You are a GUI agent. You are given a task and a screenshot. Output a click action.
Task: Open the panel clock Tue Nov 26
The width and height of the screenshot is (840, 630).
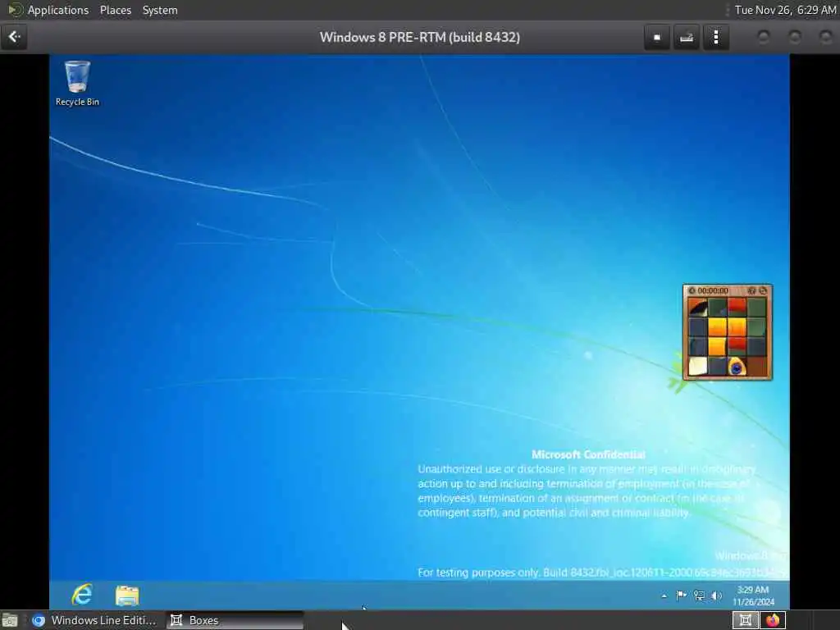pyautogui.click(x=785, y=10)
